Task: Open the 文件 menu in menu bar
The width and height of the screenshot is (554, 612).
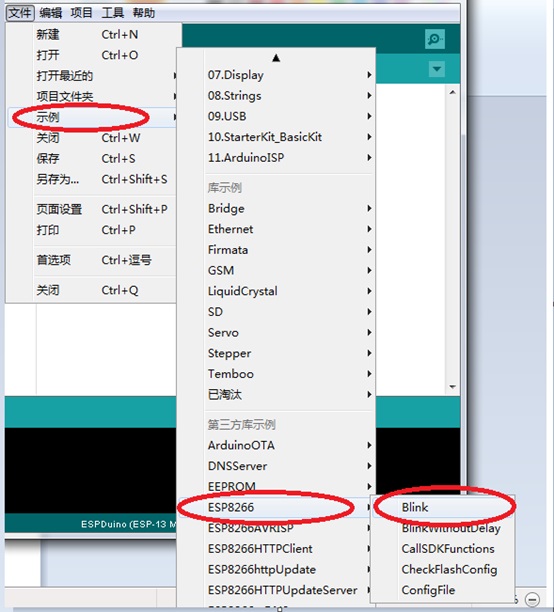Action: tap(20, 13)
